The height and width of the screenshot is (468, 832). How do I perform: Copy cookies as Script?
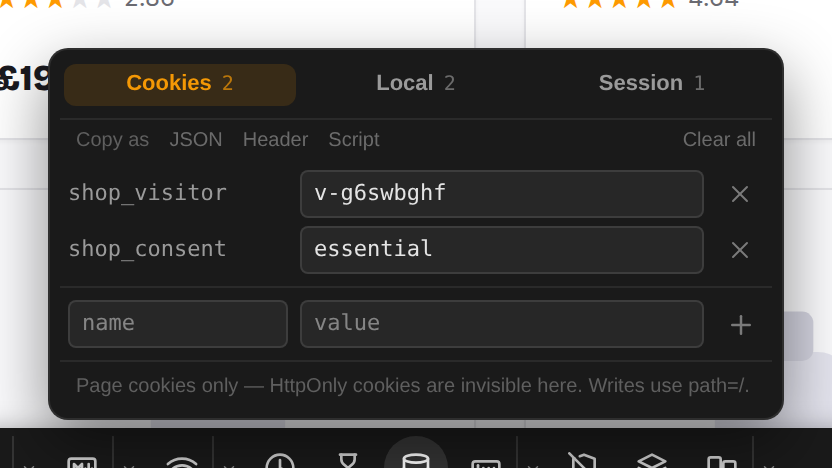pos(354,140)
